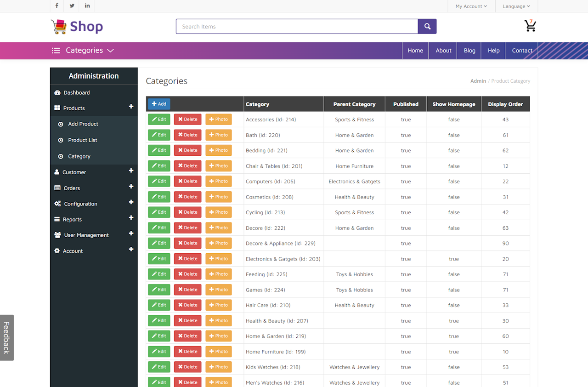Click inside the Search Items field
Image resolution: width=588 pixels, height=387 pixels.
(x=297, y=27)
